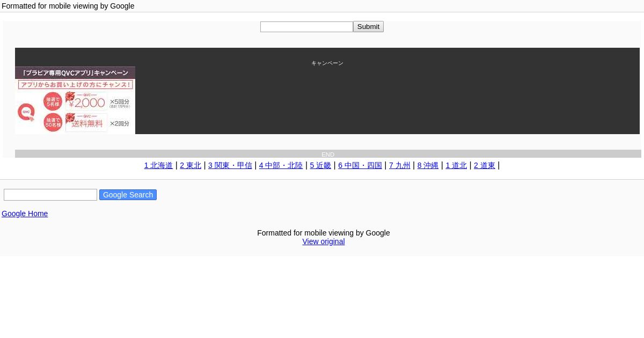
Task: Open the QVC app campaign banner image
Action: click(x=75, y=100)
